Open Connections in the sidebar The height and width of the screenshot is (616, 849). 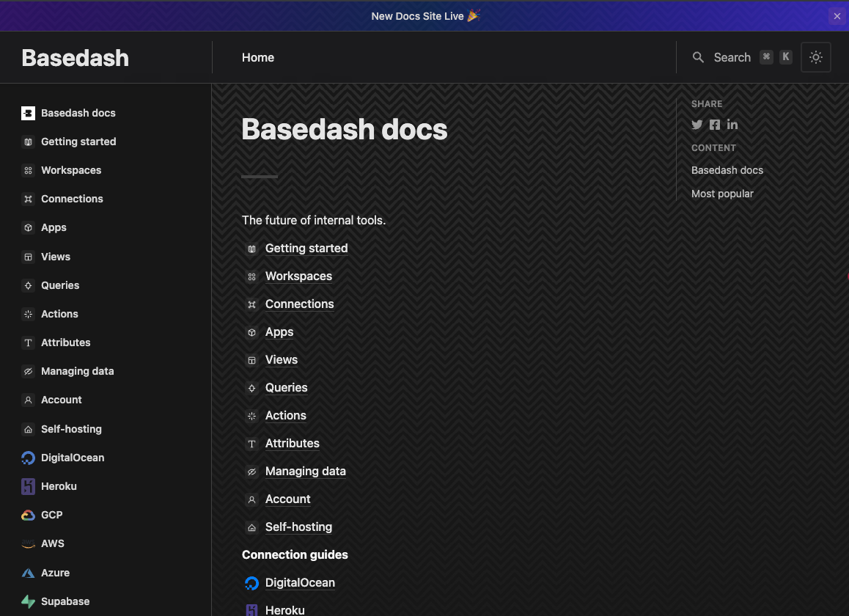(x=72, y=199)
